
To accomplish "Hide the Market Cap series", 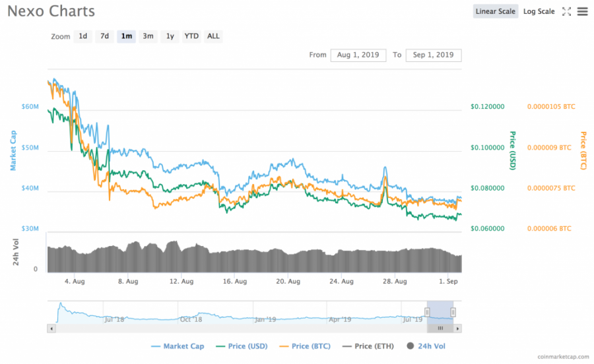I will tap(178, 346).
